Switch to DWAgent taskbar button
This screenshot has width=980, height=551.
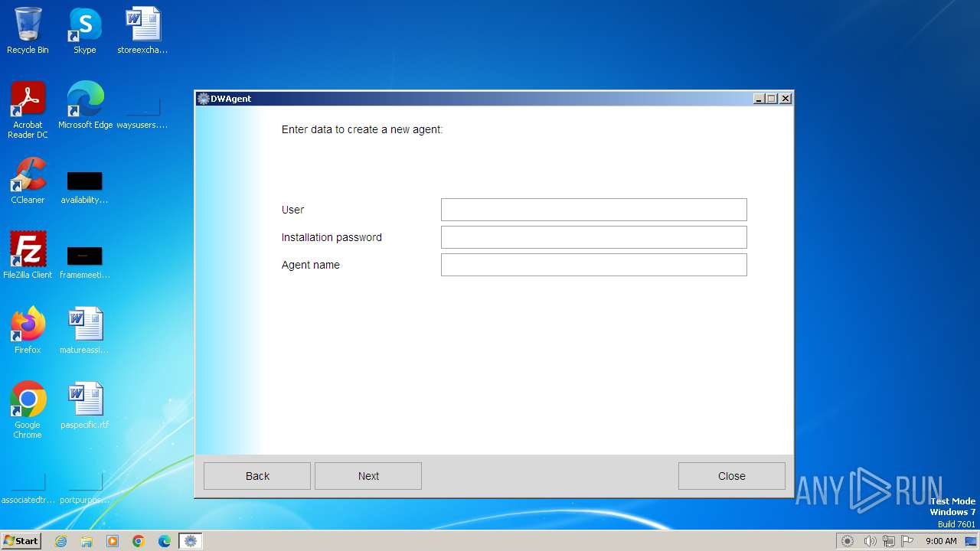click(x=191, y=541)
